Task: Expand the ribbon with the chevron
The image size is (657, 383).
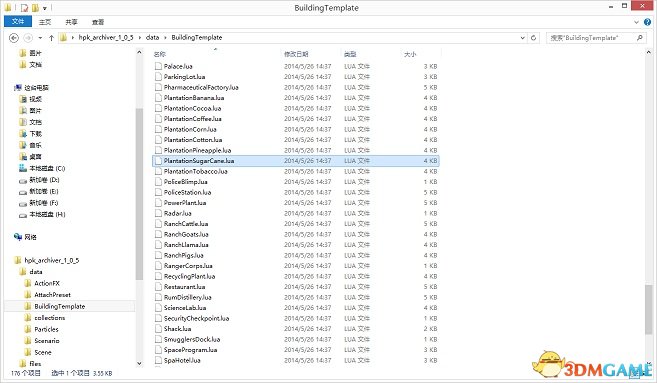Action: (636, 22)
